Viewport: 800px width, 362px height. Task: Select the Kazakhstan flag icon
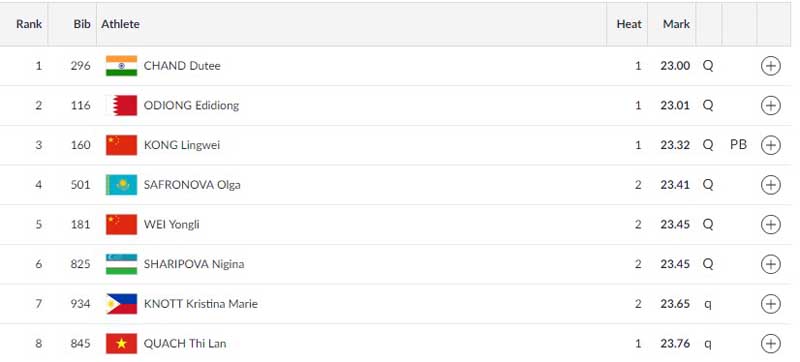tap(121, 185)
